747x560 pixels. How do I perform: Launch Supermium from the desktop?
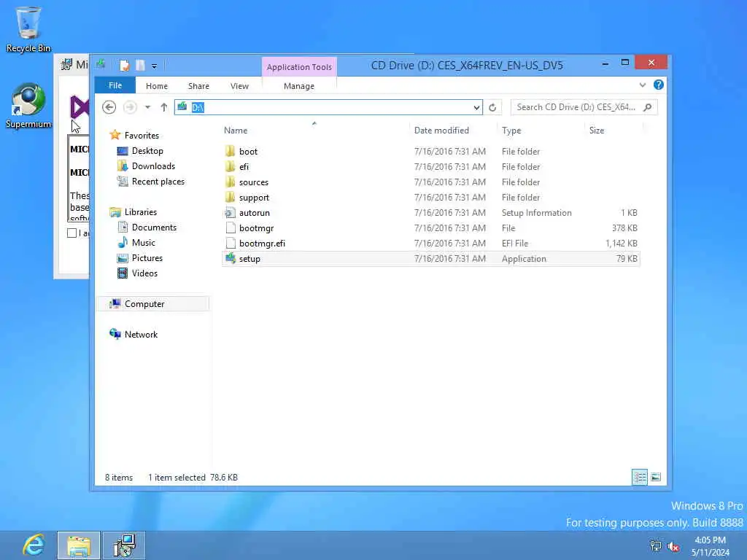point(28,106)
